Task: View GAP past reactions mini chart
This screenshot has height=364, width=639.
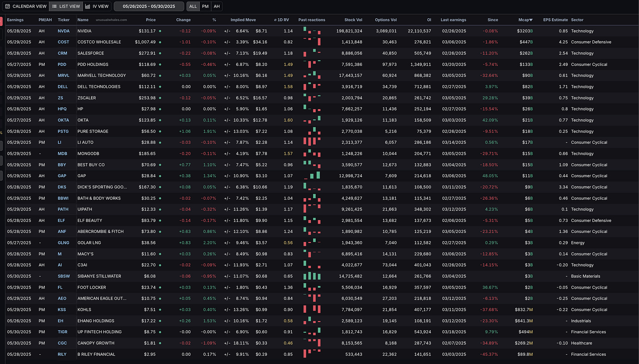Action: (x=312, y=176)
